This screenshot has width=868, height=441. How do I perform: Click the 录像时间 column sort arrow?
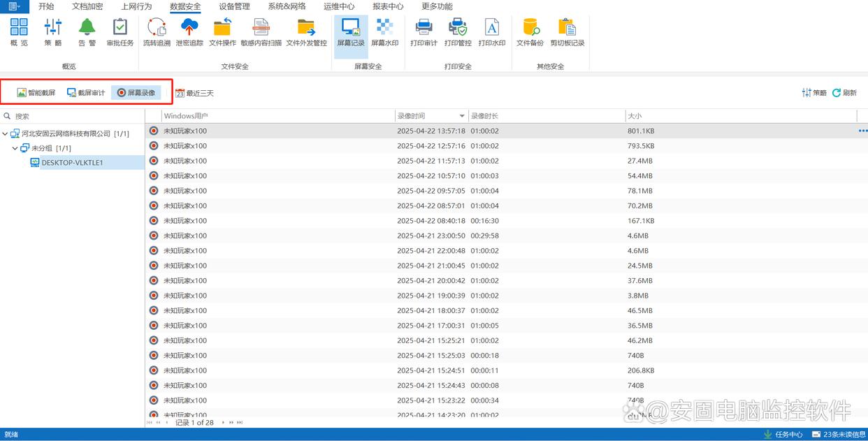pos(462,116)
